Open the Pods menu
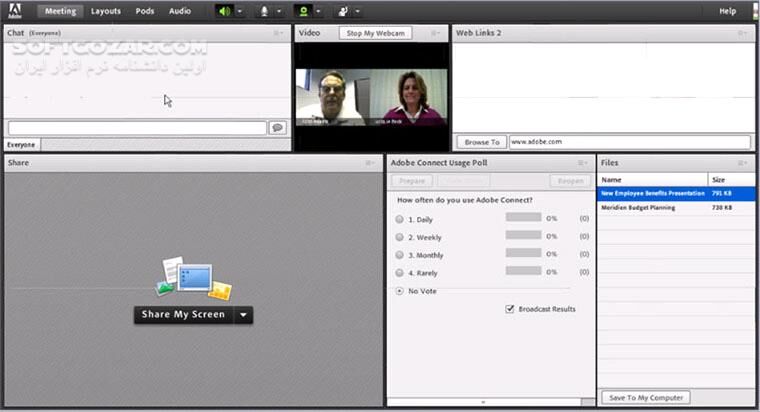The image size is (760, 412). [144, 11]
